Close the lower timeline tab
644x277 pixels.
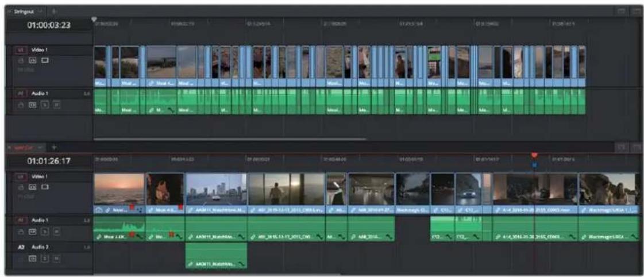(x=10, y=147)
